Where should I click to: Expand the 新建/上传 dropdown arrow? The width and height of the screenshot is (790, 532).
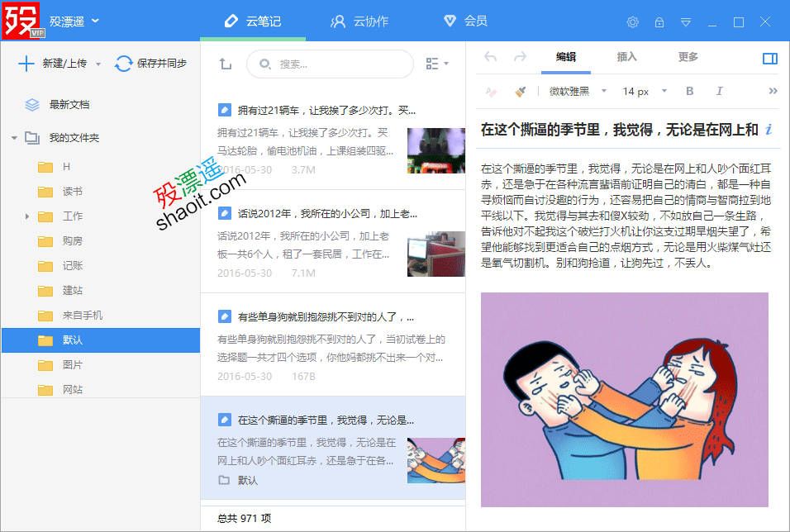coord(98,64)
